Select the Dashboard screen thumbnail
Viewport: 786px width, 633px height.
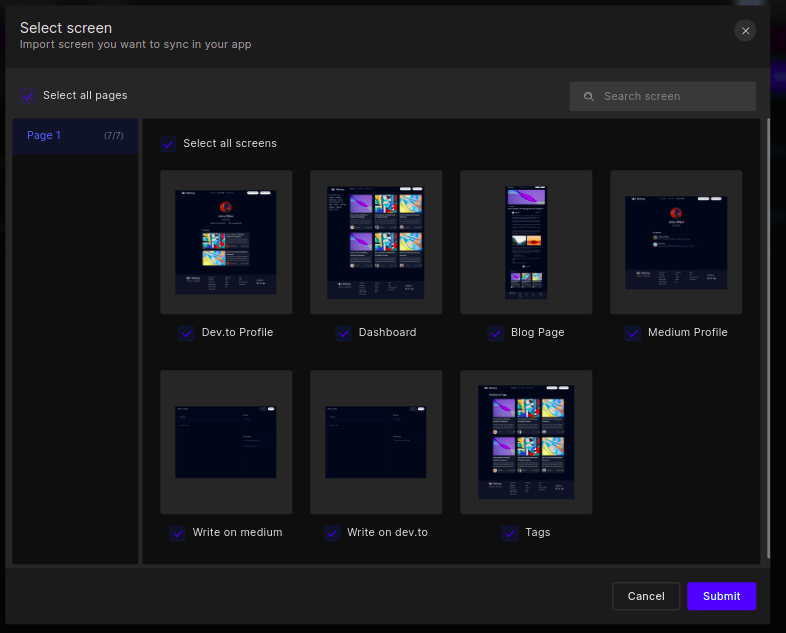(376, 242)
